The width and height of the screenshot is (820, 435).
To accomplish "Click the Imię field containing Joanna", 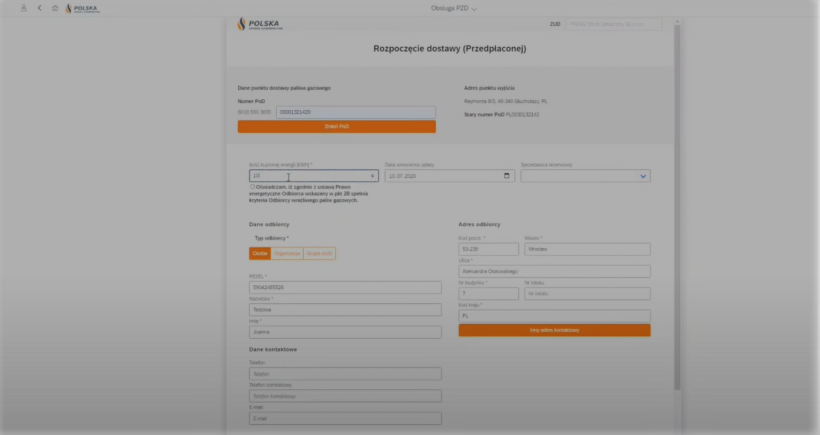I will [345, 332].
